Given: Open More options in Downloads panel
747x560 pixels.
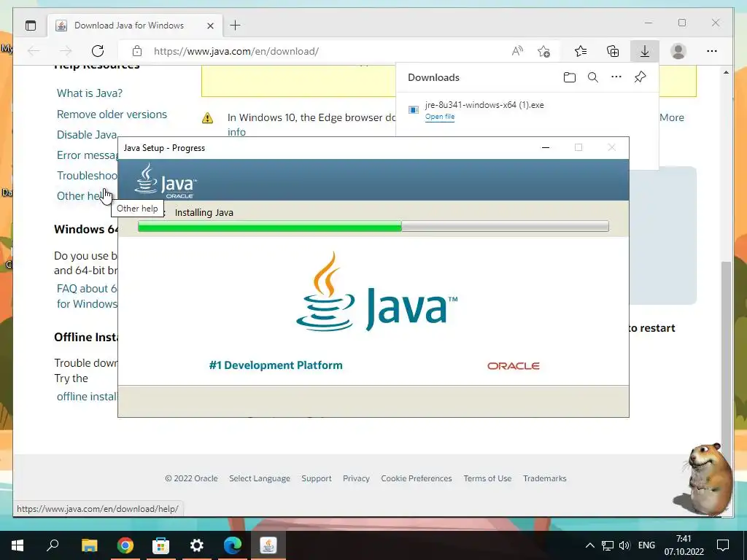Looking at the screenshot, I should coord(616,77).
